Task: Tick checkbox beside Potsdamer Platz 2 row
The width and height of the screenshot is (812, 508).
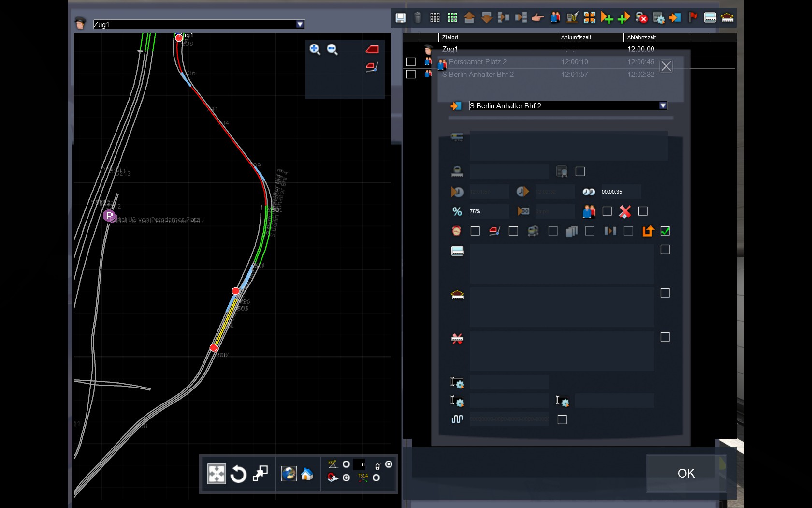Action: coord(411,62)
